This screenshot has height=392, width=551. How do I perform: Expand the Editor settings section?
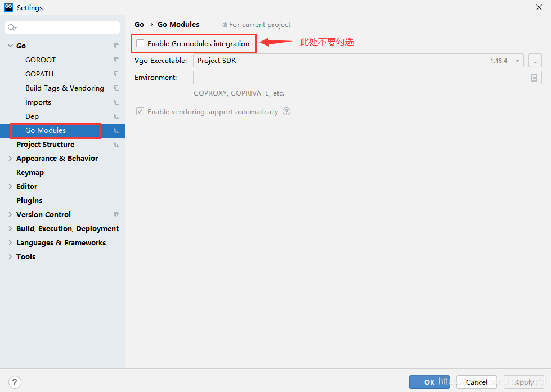[10, 187]
